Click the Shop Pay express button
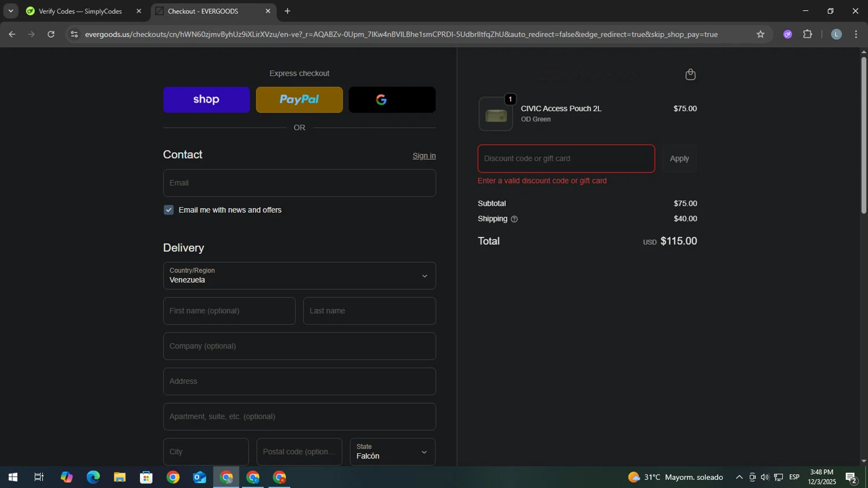The width and height of the screenshot is (868, 488). pos(207,99)
